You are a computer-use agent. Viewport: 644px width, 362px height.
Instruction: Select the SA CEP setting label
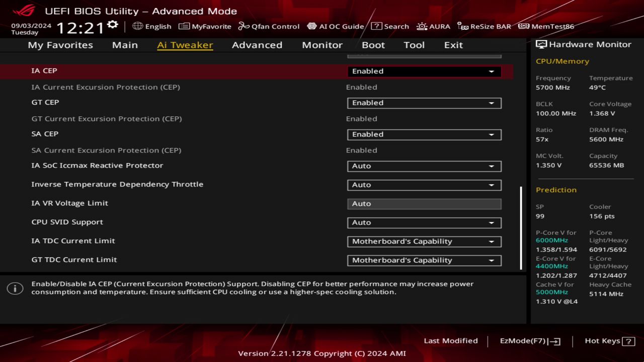point(45,134)
